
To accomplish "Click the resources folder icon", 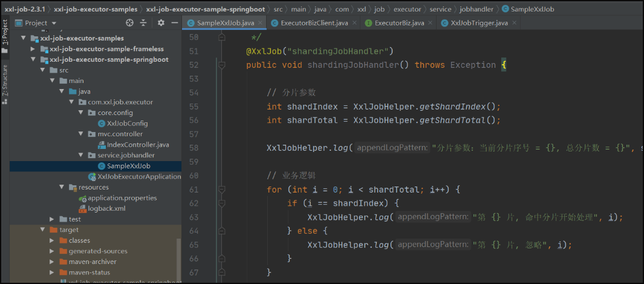I will coord(73,187).
